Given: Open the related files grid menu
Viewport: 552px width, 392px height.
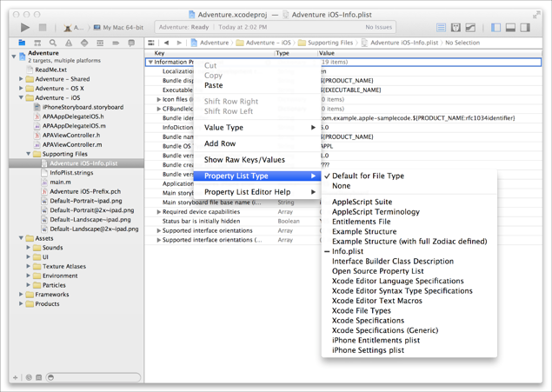Looking at the screenshot, I should tap(151, 43).
